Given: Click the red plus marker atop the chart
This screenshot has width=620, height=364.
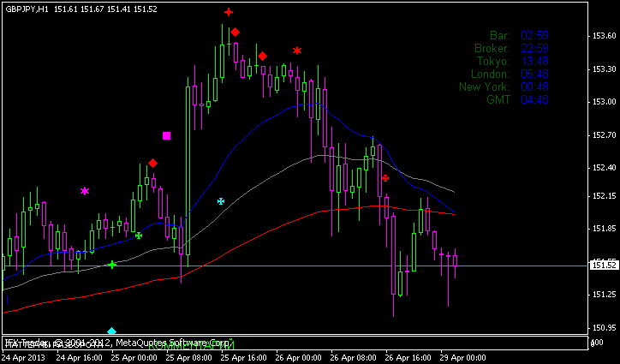Looking at the screenshot, I should [x=229, y=12].
